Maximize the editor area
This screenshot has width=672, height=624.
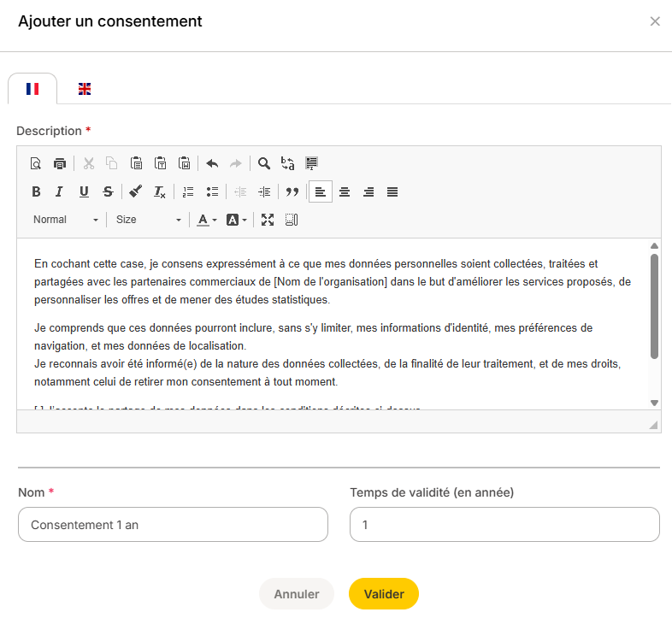click(268, 220)
